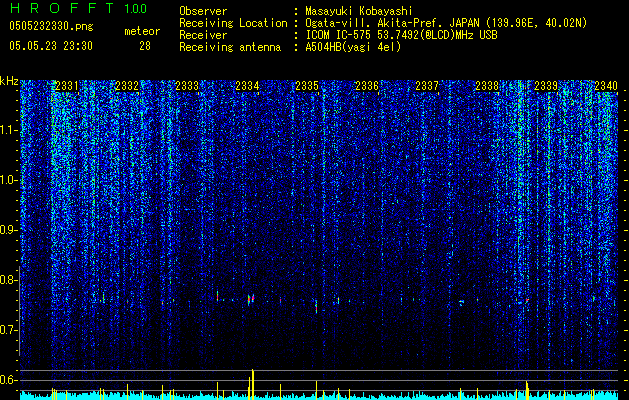Click the 1.0 kHz axis tick label

click(9, 180)
